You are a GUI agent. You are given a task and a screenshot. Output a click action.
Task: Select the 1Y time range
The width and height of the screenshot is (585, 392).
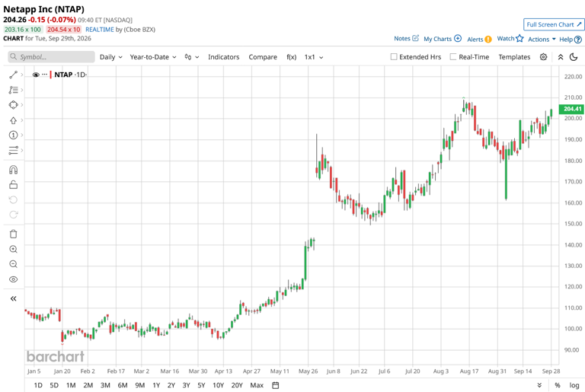pyautogui.click(x=156, y=385)
